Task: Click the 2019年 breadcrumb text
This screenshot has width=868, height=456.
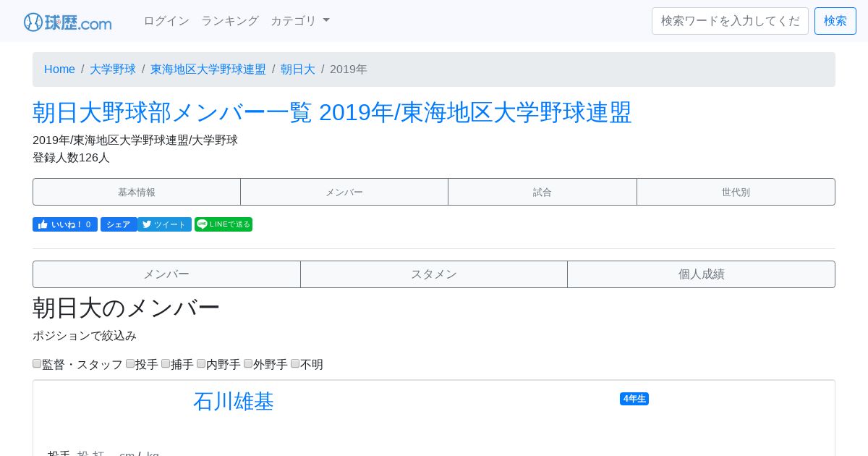Action: point(349,69)
